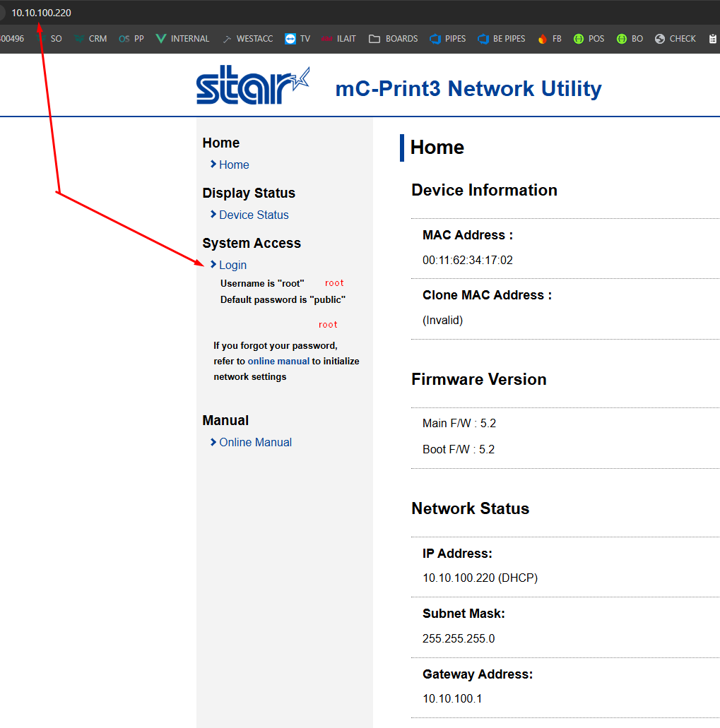
Task: Open the ILAIT bookmark
Action: 338,39
